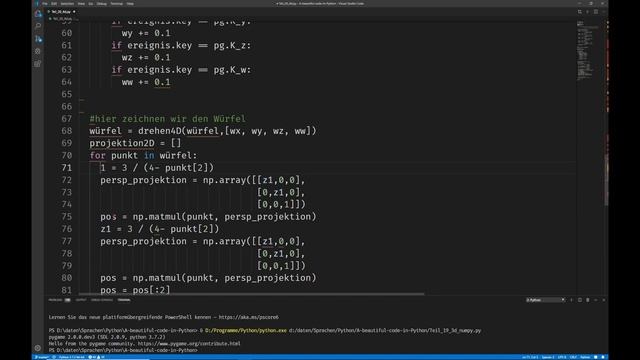Image resolution: width=640 pixels, height=360 pixels.
Task: Click 'ww += 0.1' on line 64
Action: coord(146,82)
